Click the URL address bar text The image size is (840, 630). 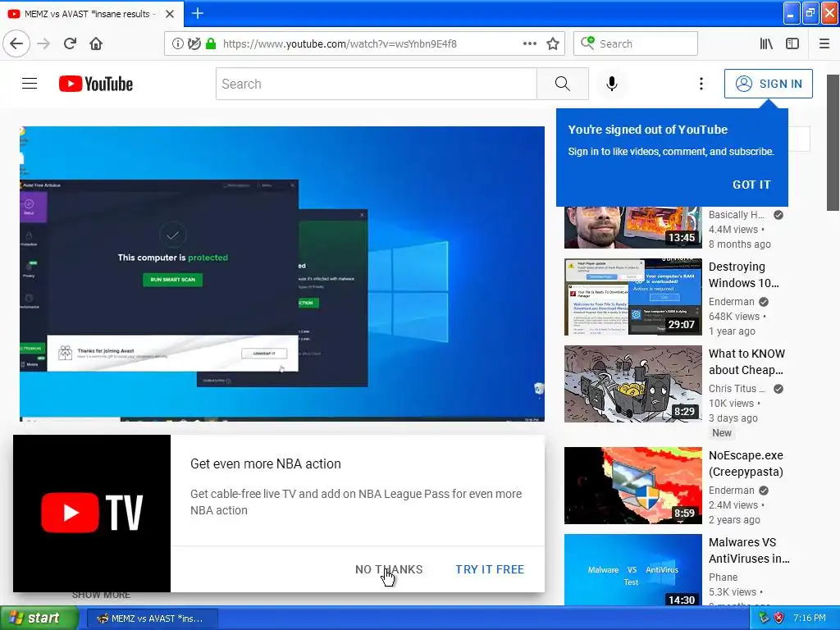[340, 44]
